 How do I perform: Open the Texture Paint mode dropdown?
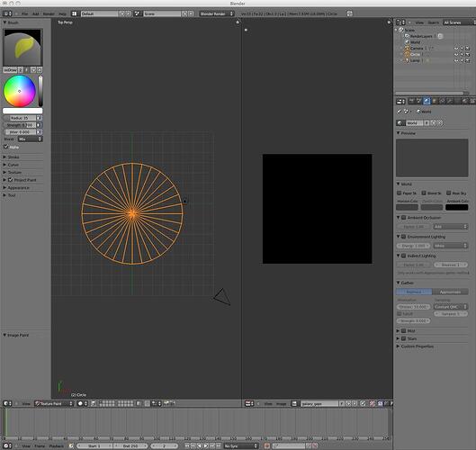tap(54, 403)
